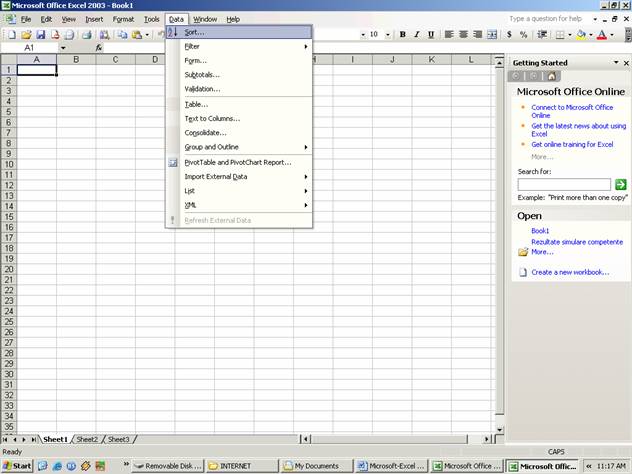Click green Start searching arrow button
Viewport: 632px width, 474px height.
coord(621,185)
